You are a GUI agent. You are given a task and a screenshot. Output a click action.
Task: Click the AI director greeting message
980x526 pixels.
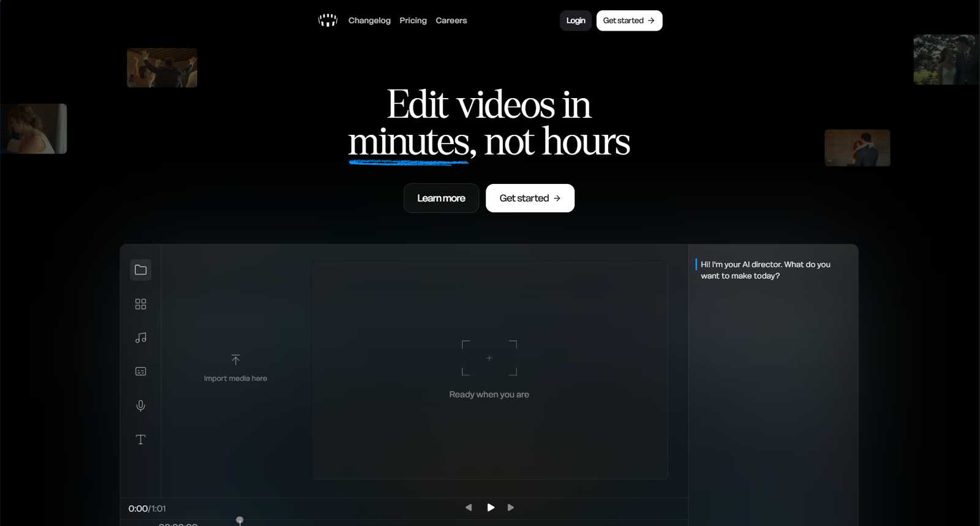(x=766, y=270)
